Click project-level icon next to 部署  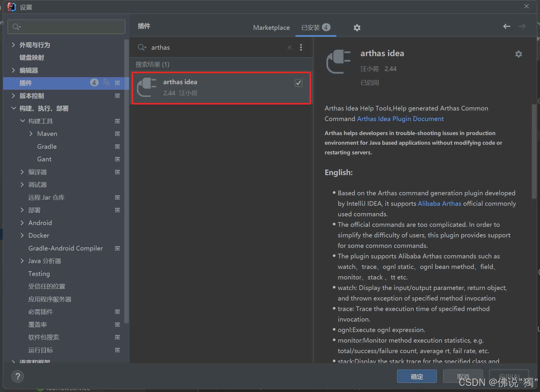coord(117,210)
